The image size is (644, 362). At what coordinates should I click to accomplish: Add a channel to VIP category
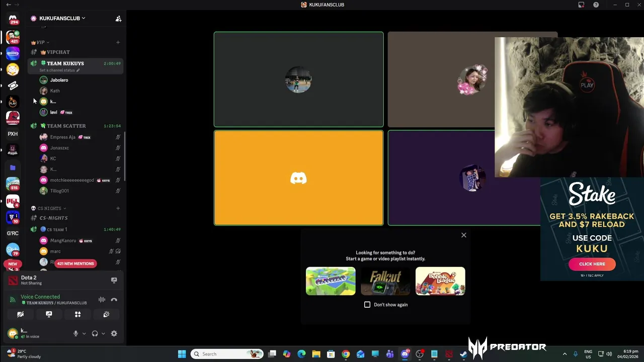[x=118, y=42]
